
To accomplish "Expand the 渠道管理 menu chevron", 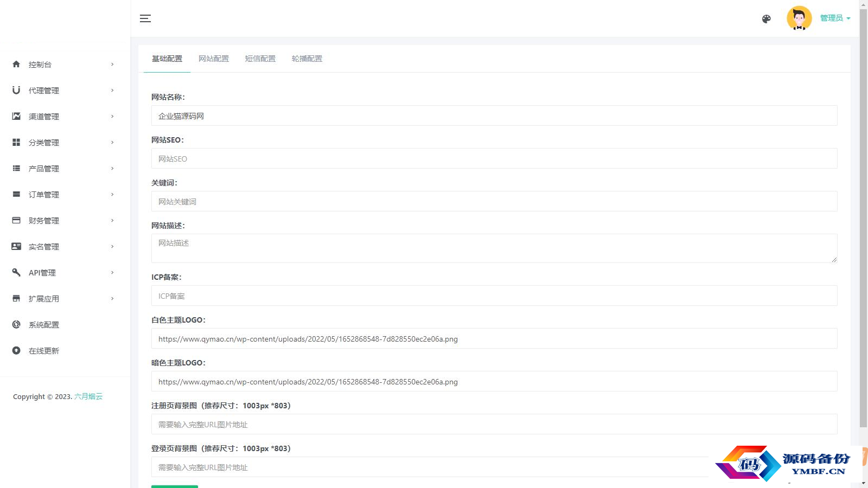I will coord(112,117).
